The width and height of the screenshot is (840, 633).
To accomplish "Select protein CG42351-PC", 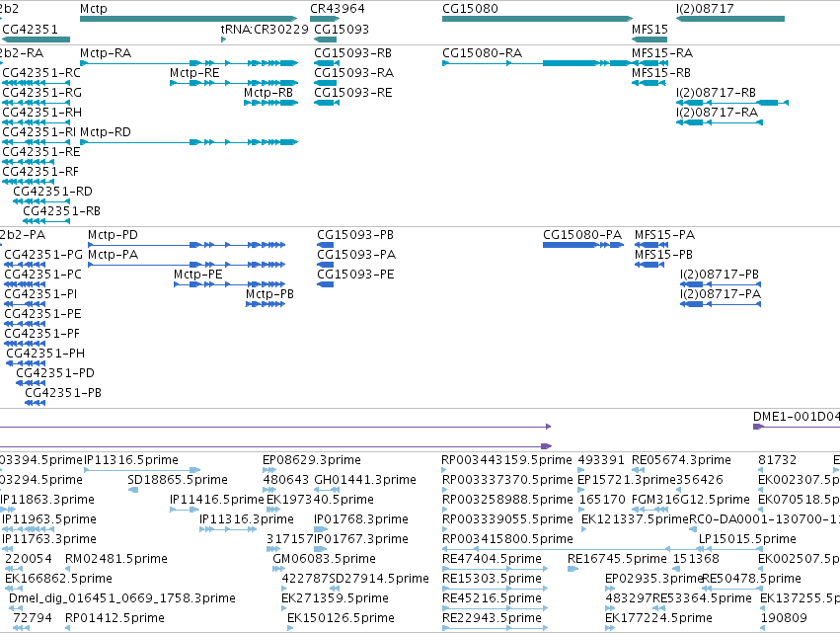I will point(42,275).
